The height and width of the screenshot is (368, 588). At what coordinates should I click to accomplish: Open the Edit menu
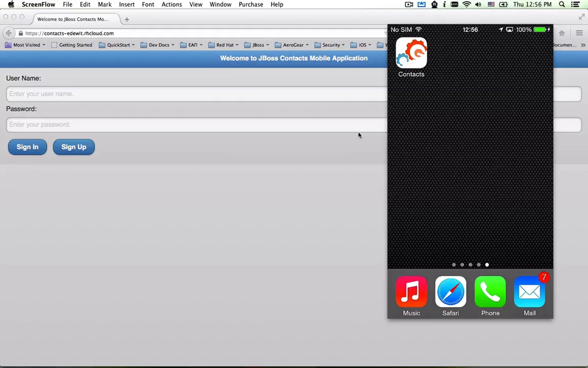click(x=85, y=4)
